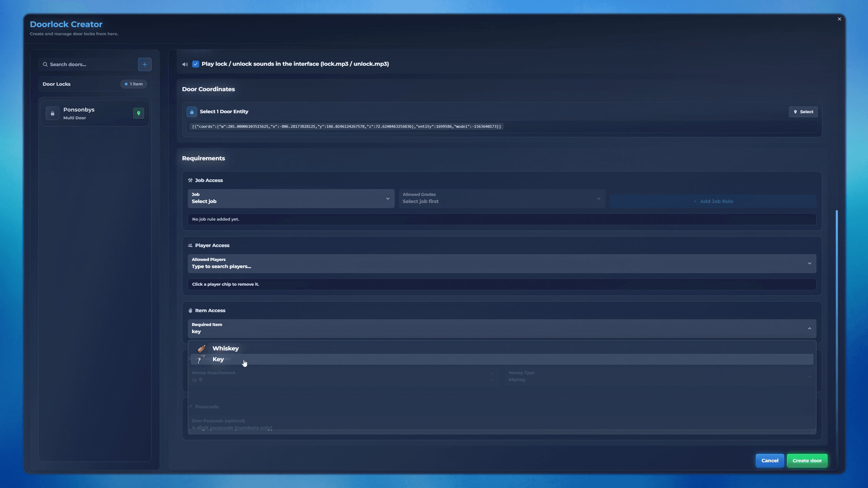This screenshot has height=488, width=868.
Task: Click the add new door plus icon
Action: pos(145,64)
